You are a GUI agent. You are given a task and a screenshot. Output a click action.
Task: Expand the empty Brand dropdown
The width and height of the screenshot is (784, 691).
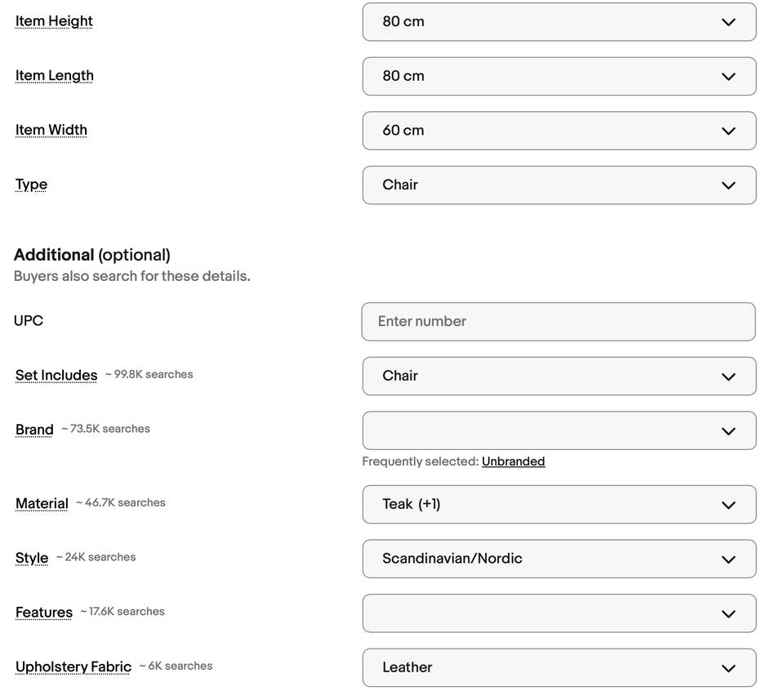[x=559, y=430]
